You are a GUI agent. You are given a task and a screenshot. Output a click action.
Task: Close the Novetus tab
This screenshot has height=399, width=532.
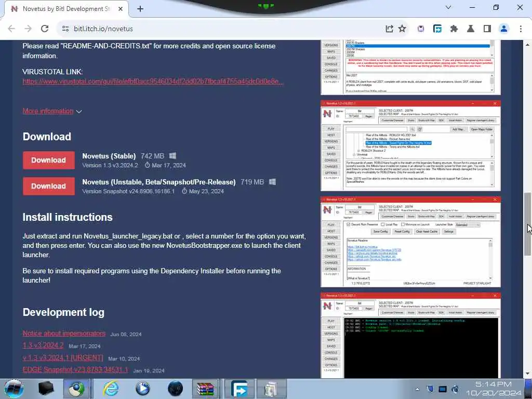click(x=121, y=9)
